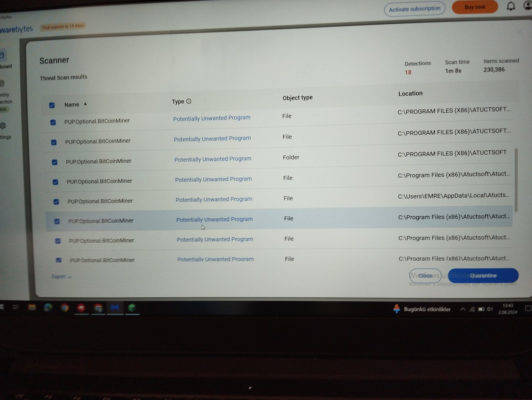Viewport: 532px width, 400px height.
Task: Click PUP.Optional.BitCoinMiner in the highlighted row
Action: pos(100,221)
